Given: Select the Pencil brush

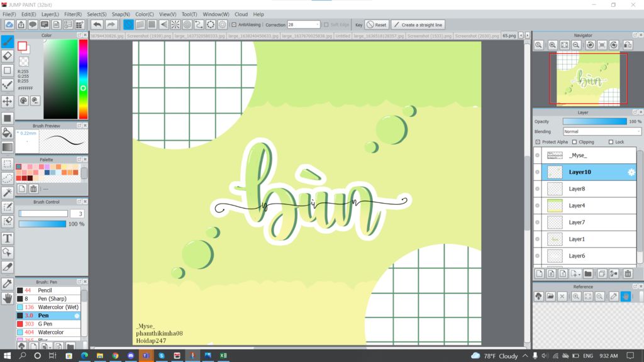Looking at the screenshot, I should point(48,290).
